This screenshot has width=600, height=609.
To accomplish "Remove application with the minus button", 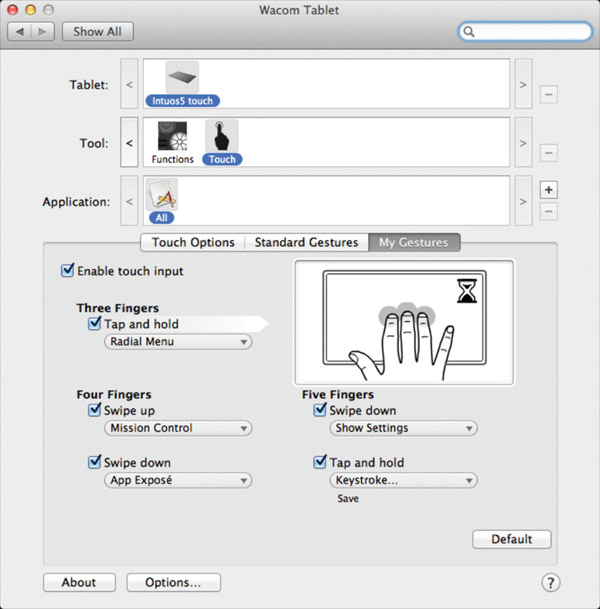I will tap(548, 211).
